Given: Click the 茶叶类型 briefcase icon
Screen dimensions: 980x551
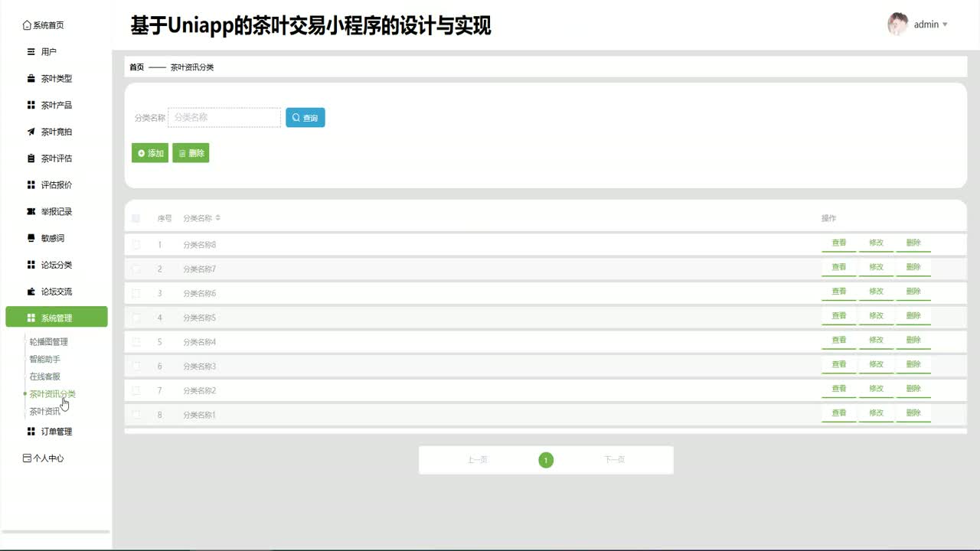Looking at the screenshot, I should [x=31, y=79].
